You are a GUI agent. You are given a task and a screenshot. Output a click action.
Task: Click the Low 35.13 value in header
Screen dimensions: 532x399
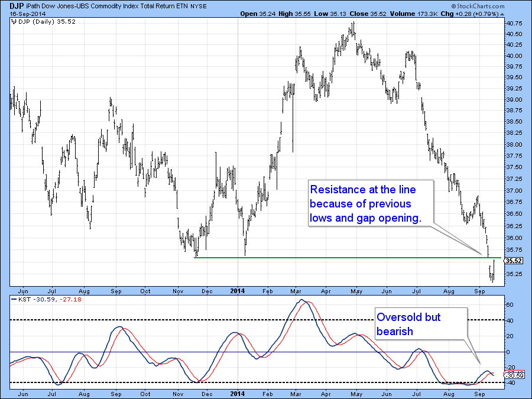pos(329,14)
